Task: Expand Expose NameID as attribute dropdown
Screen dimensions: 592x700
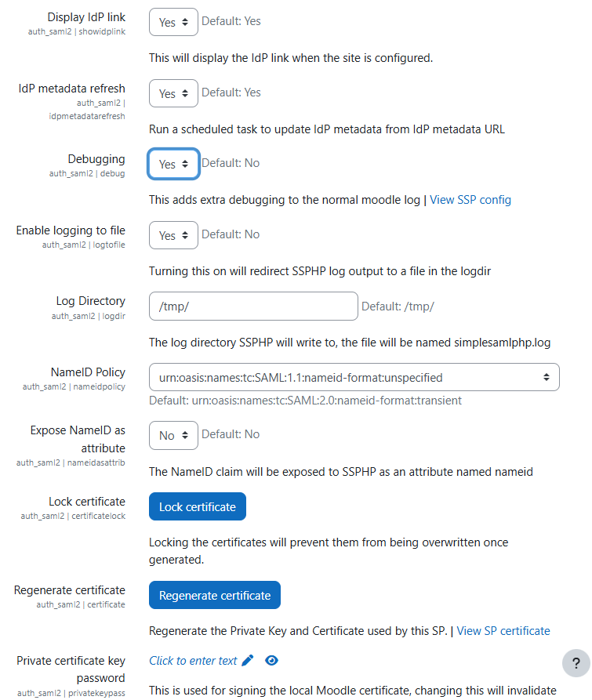Action: click(173, 435)
